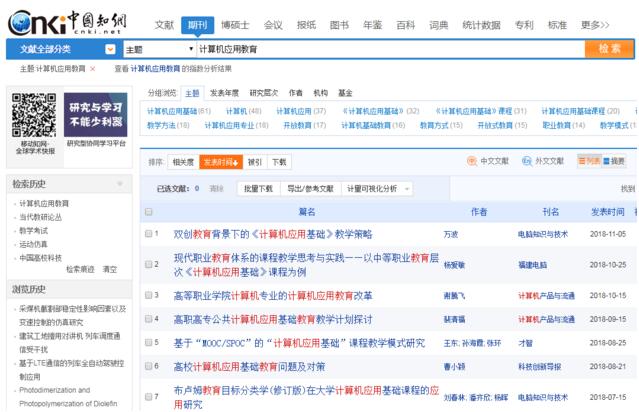Click the QR code for mobile CNKI

tap(34, 115)
